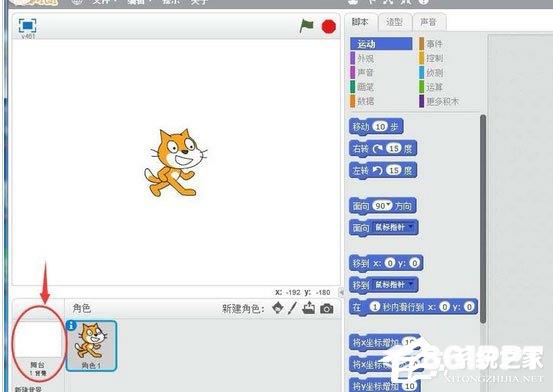Viewport: 553px width, 392px height.
Task: Toggle full screen stage mode icon
Action: (28, 25)
